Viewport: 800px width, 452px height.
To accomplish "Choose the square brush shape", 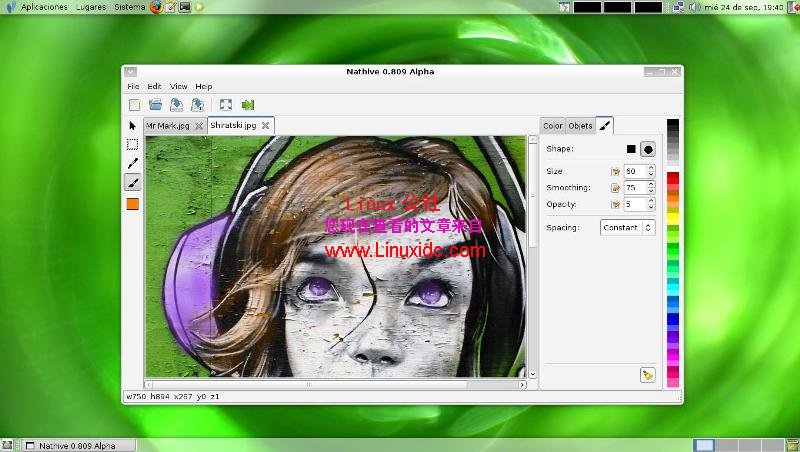I will coord(631,149).
